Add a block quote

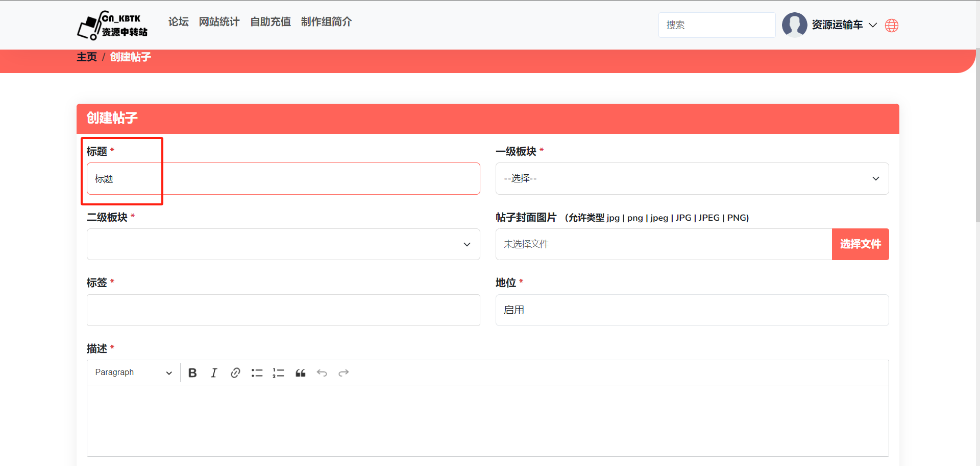tap(300, 373)
